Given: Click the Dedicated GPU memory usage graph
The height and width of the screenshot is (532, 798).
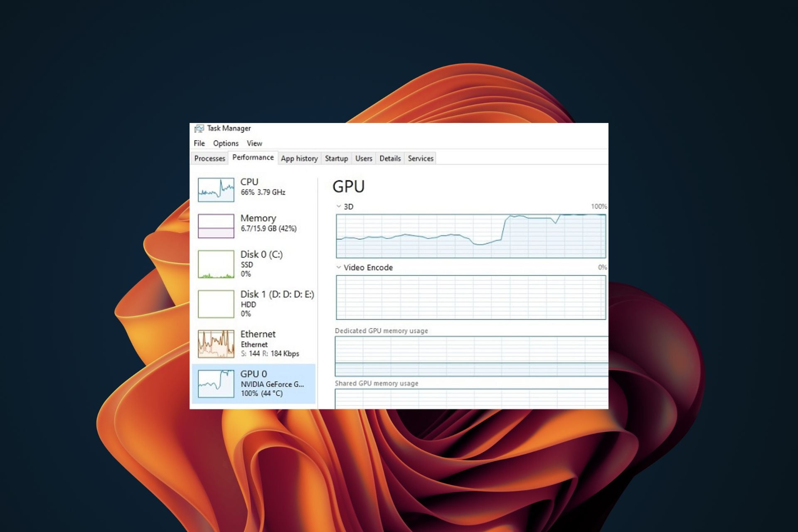Looking at the screenshot, I should coord(471,356).
